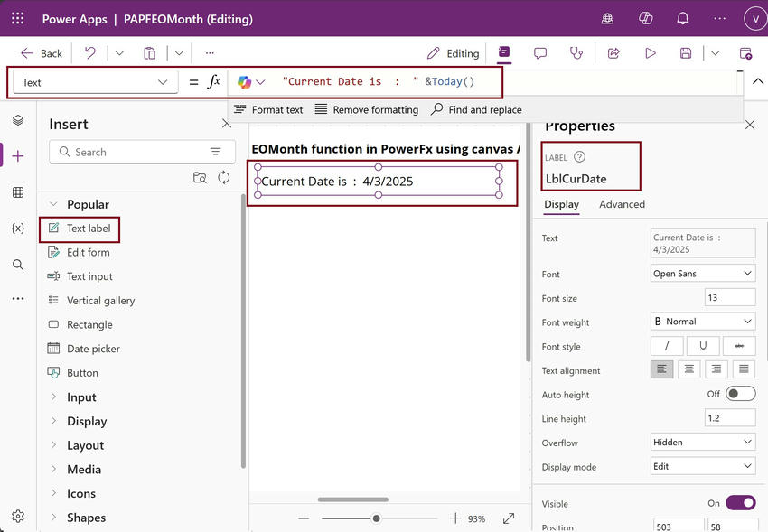Open the environment icon in header
The height and width of the screenshot is (532, 768).
pos(607,19)
